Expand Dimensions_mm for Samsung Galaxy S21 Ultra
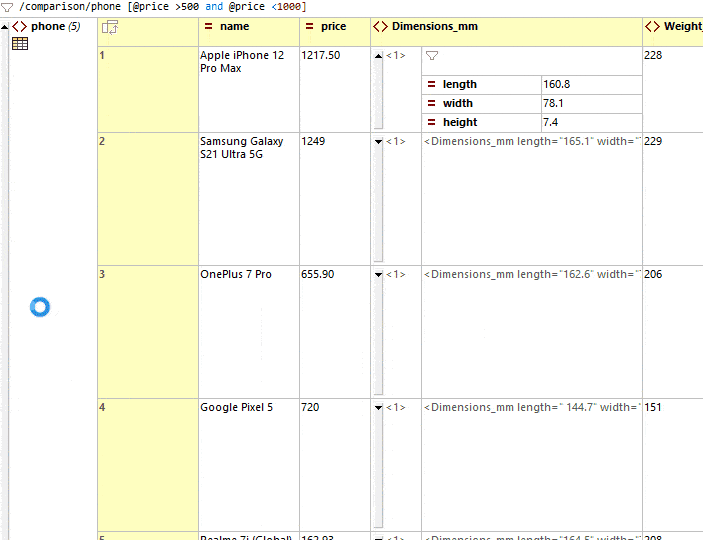Viewport: 703px width, 540px height. pyautogui.click(x=378, y=142)
